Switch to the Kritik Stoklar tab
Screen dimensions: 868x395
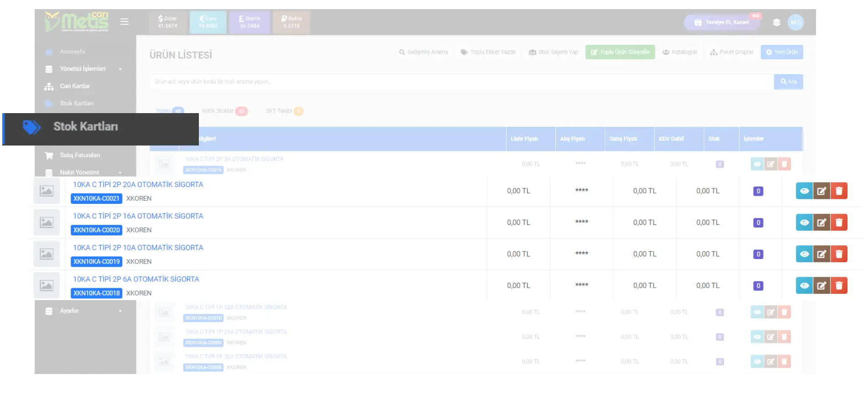[218, 111]
